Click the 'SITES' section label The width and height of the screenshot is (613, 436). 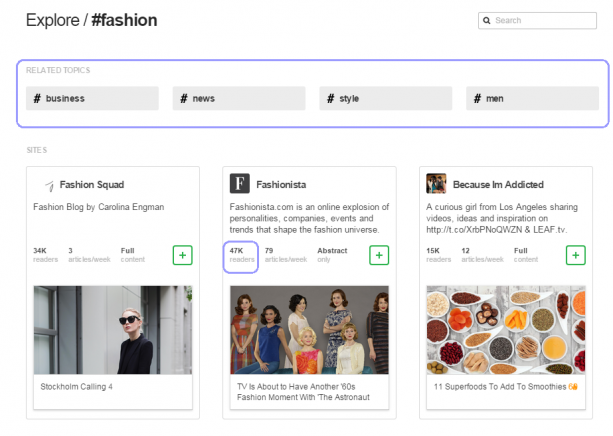click(37, 150)
